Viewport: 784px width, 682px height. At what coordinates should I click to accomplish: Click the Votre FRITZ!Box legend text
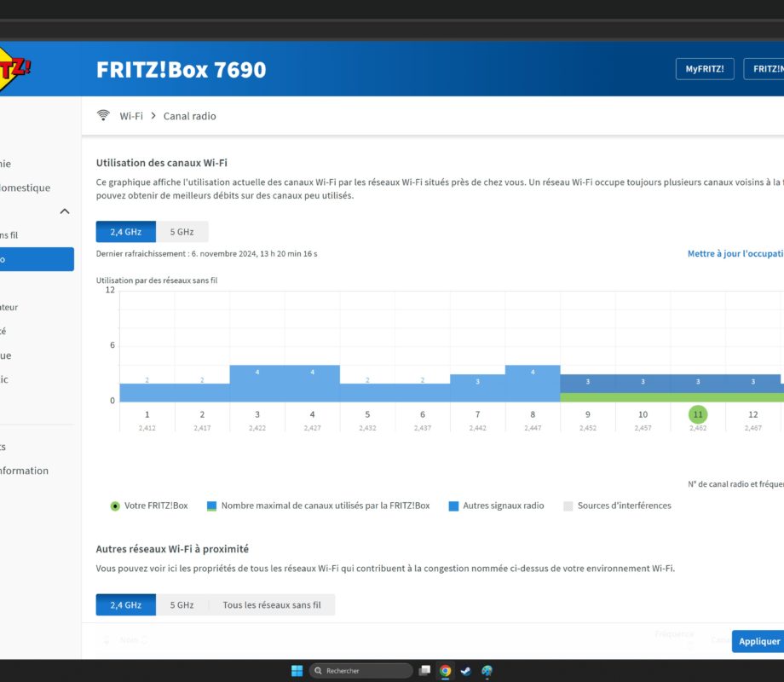(156, 506)
